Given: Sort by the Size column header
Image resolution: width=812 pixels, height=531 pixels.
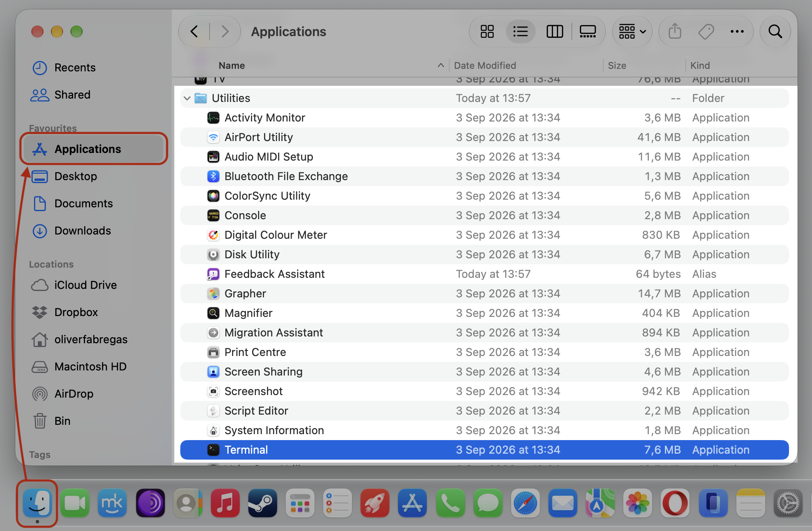Looking at the screenshot, I should 617,65.
